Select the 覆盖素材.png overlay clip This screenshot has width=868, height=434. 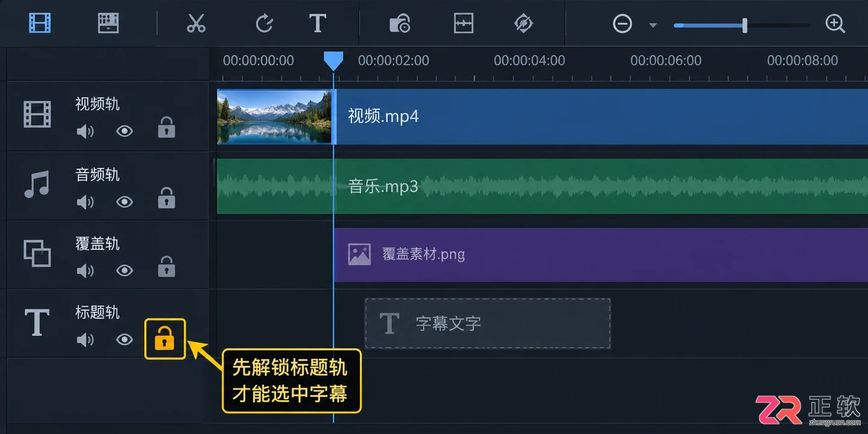click(601, 254)
